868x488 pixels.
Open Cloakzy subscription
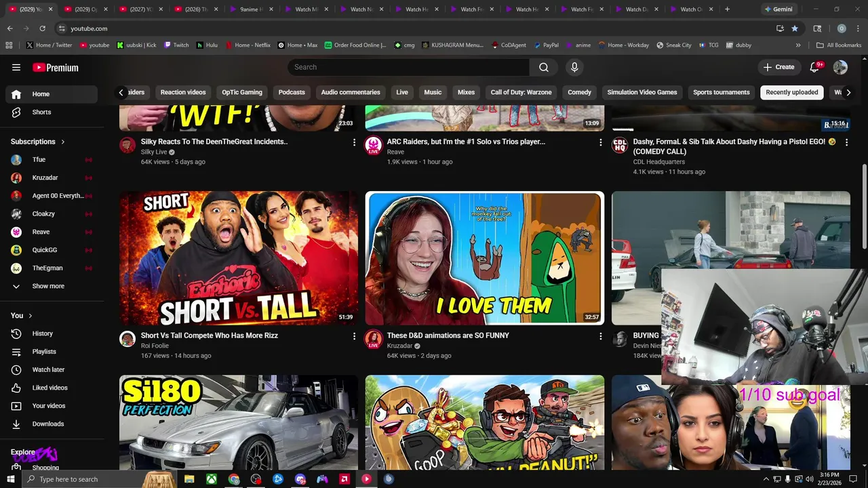[x=52, y=213]
